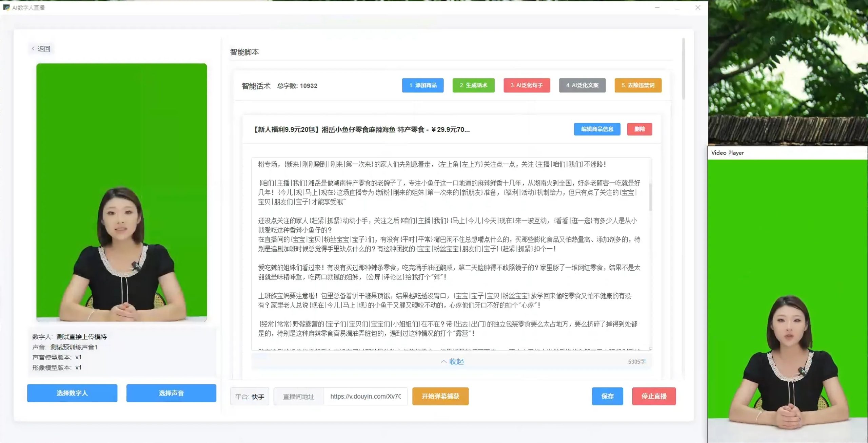Image resolution: width=868 pixels, height=443 pixels.
Task: Click 4. AI泛化文案 button
Action: [x=582, y=85]
